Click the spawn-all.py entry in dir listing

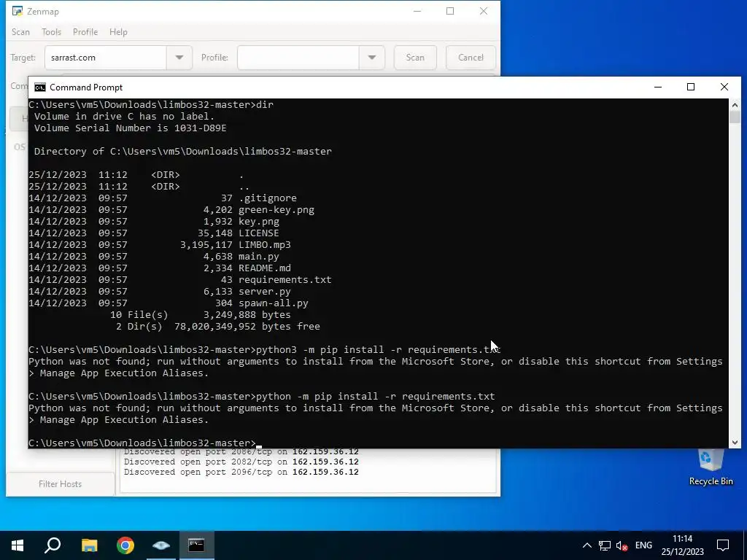[x=274, y=303]
